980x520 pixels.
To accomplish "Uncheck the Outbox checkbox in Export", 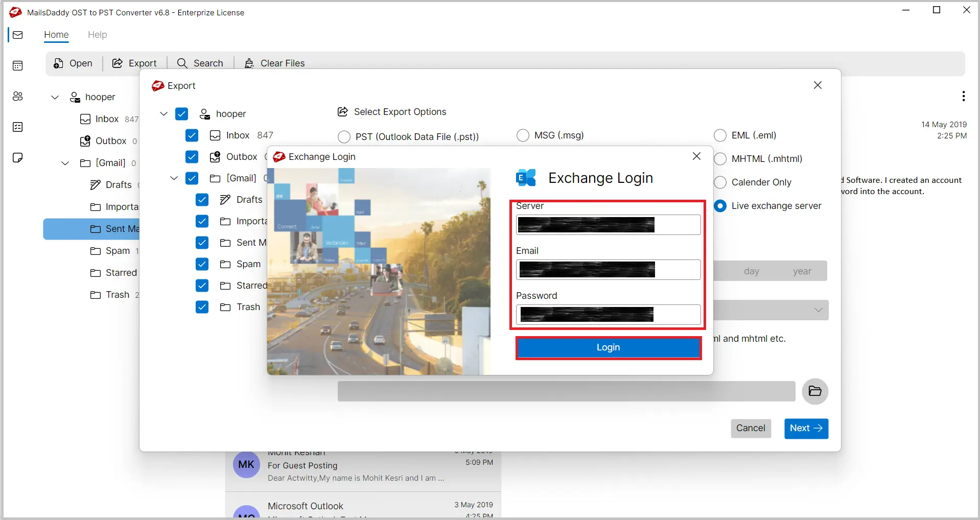I will [192, 157].
